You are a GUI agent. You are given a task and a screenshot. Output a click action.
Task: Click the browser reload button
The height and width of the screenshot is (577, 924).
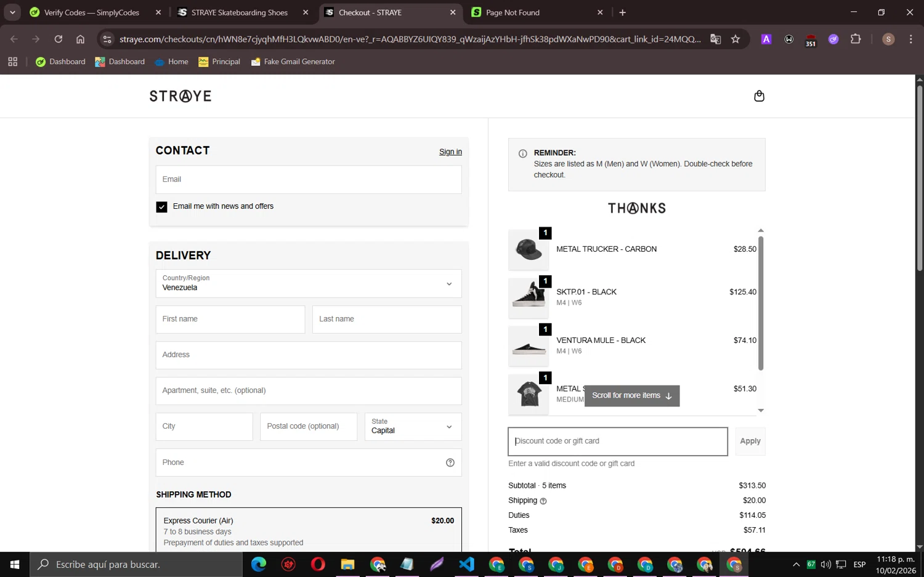coord(58,39)
